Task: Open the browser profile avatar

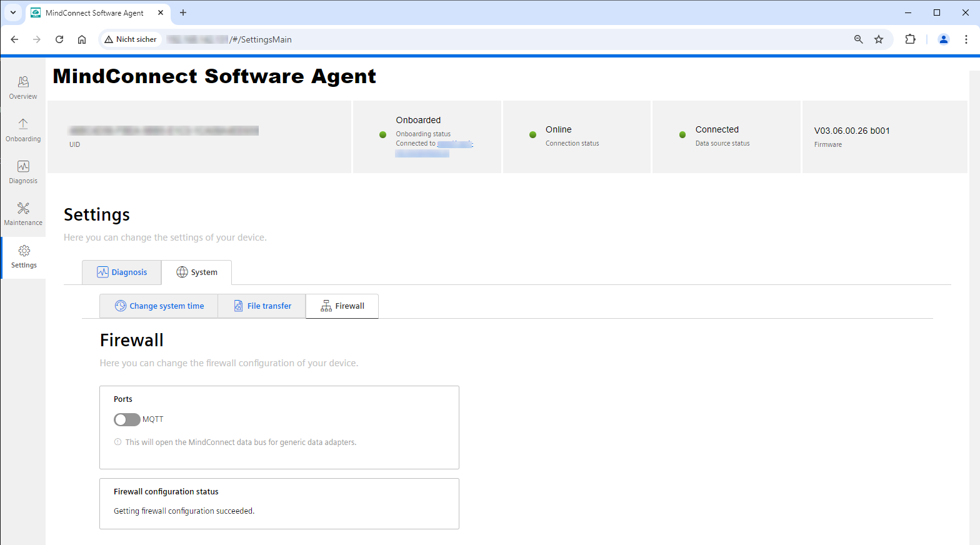Action: (x=944, y=39)
